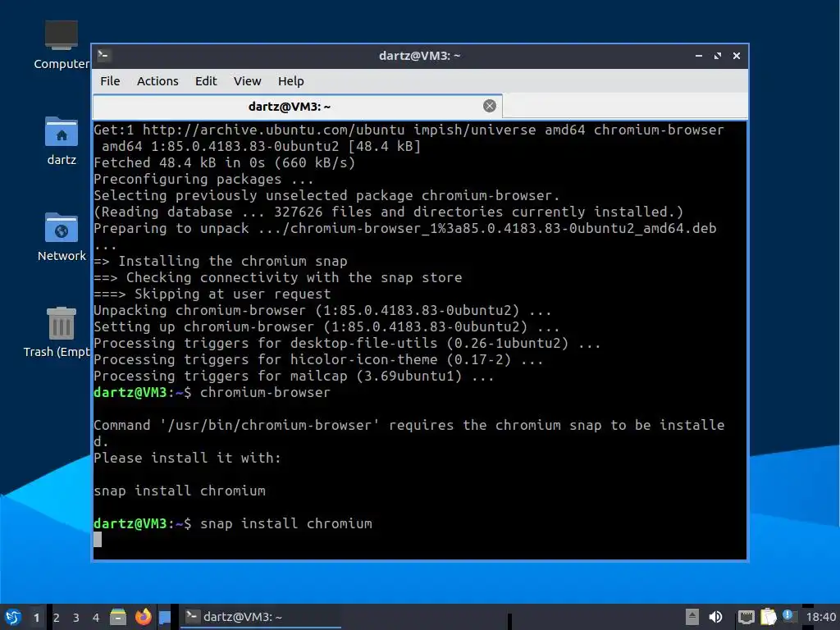This screenshot has width=840, height=630.
Task: Click the 'Fetched 48.4 kB in 0s' line
Action: pos(224,162)
